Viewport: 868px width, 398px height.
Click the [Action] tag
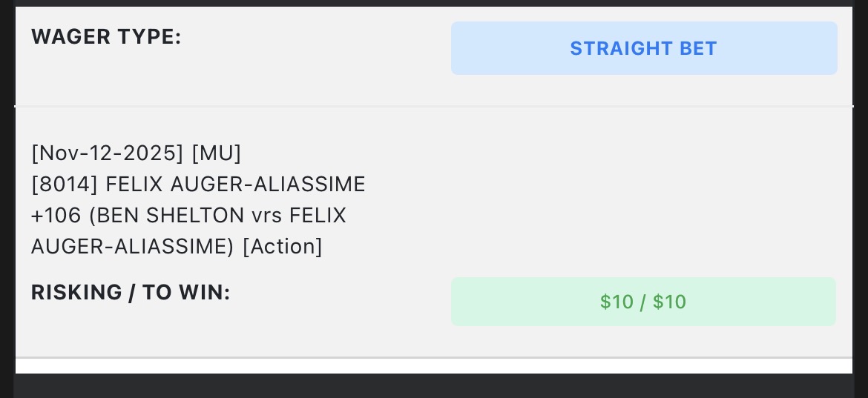click(x=283, y=246)
